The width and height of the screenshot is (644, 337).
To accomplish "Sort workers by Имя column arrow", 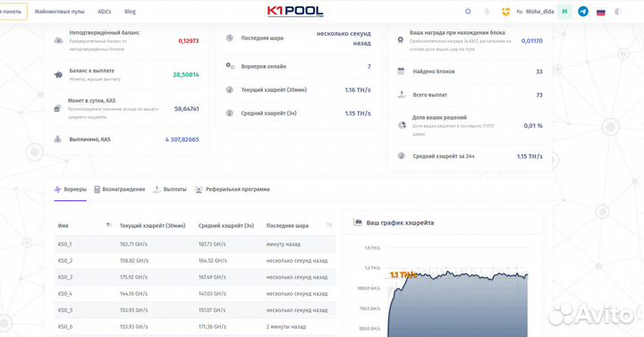I will (108, 225).
